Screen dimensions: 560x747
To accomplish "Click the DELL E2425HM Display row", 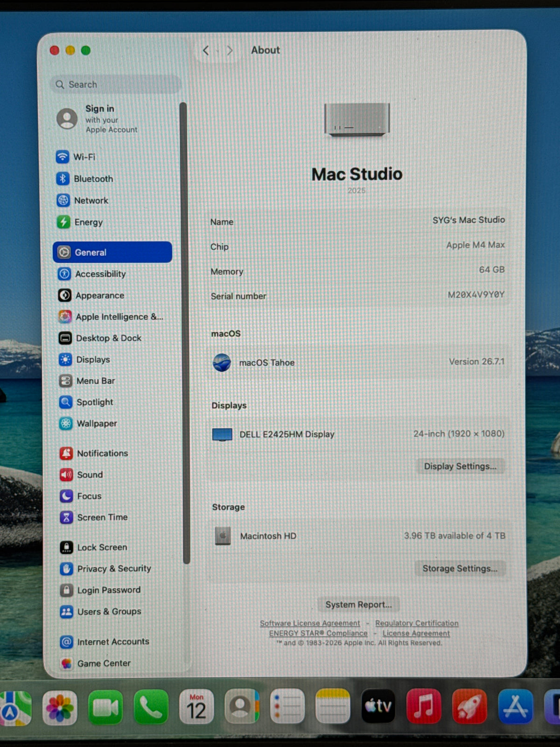I will tap(358, 434).
